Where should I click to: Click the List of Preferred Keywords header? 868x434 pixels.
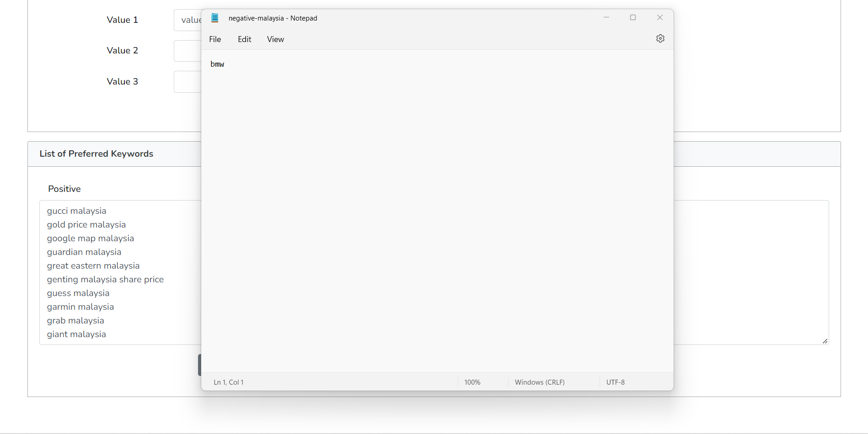(x=96, y=154)
